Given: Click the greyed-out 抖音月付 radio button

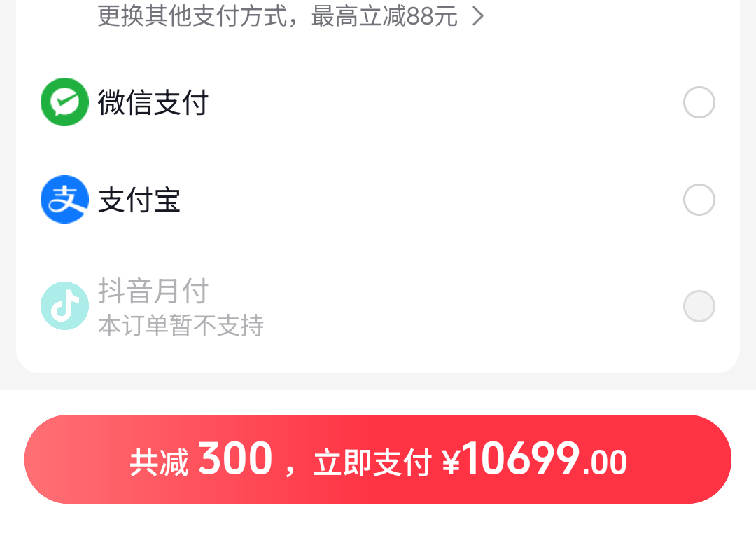Looking at the screenshot, I should pos(699,306).
